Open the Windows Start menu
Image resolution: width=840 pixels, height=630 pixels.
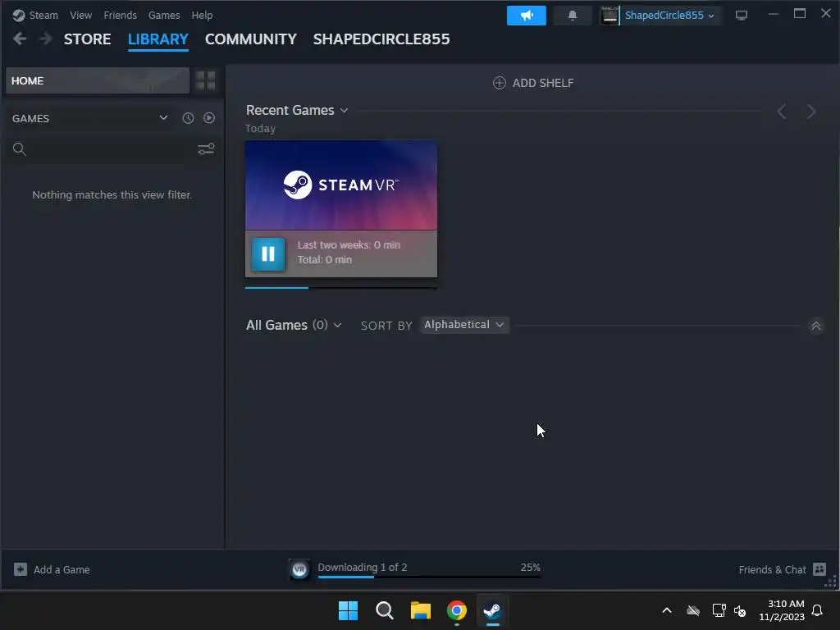348,610
